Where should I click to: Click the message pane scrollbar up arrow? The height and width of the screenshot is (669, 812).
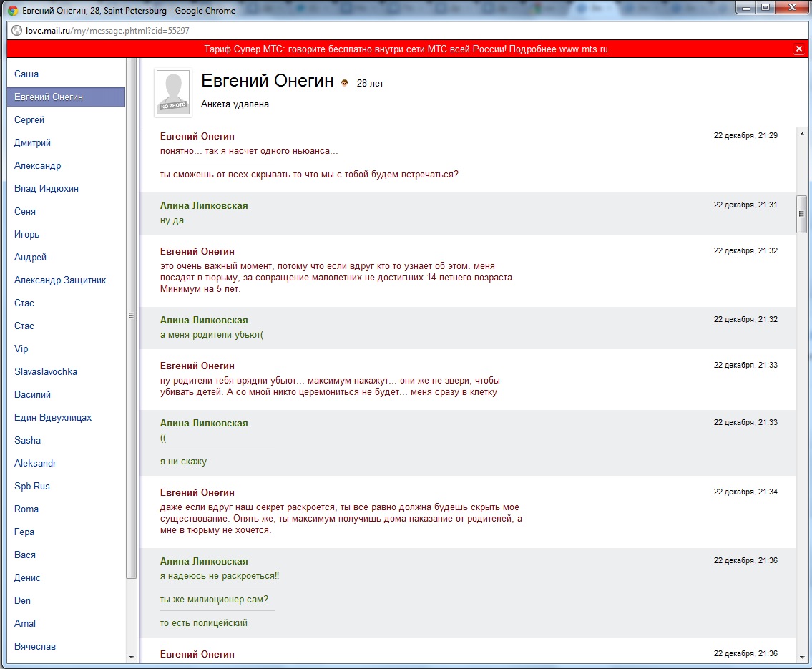[x=801, y=134]
